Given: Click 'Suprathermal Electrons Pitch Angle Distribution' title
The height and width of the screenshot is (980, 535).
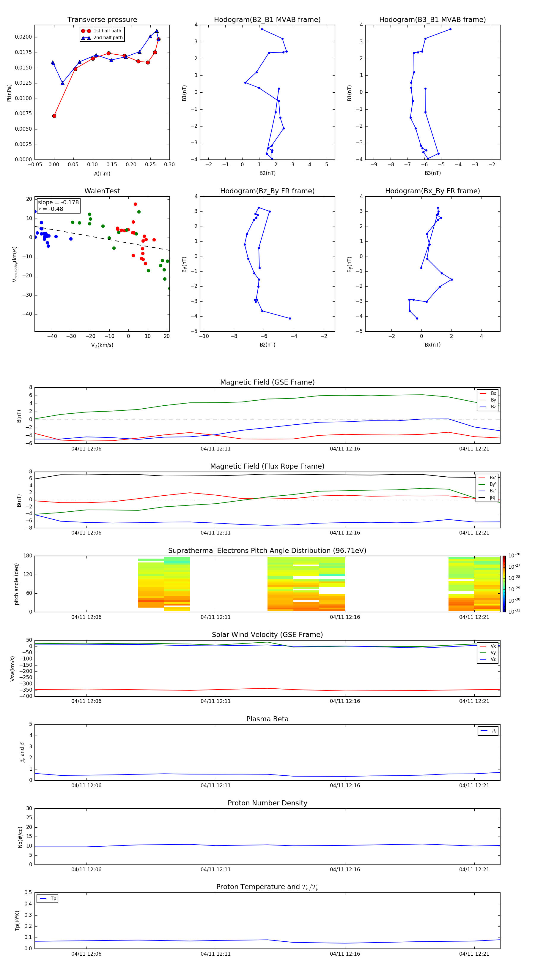Looking at the screenshot, I should [267, 551].
